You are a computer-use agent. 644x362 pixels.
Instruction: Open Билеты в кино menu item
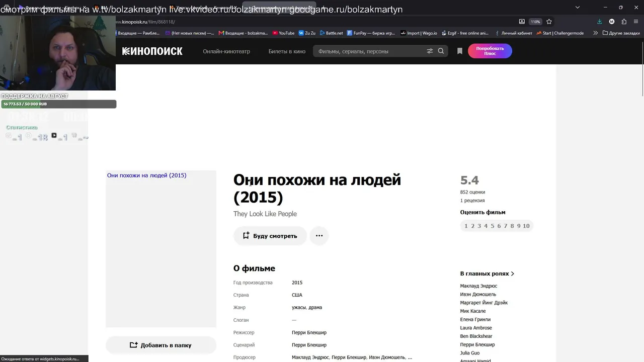[287, 51]
